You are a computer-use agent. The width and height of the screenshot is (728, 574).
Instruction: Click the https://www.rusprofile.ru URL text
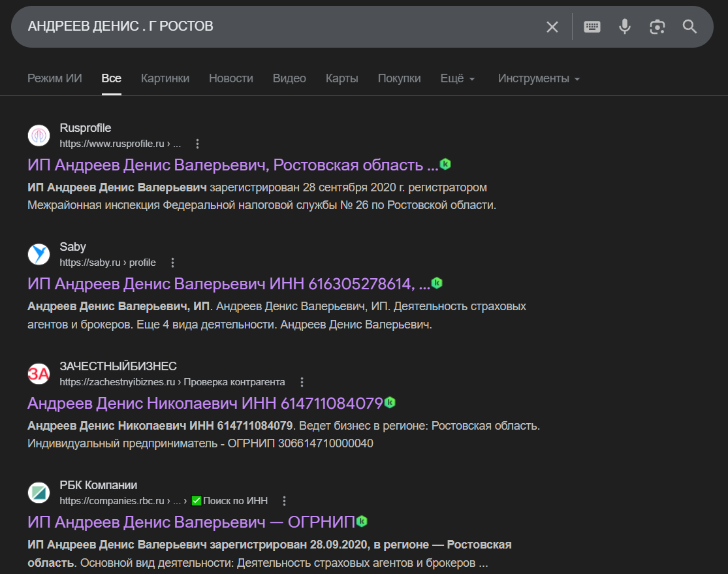point(120,144)
